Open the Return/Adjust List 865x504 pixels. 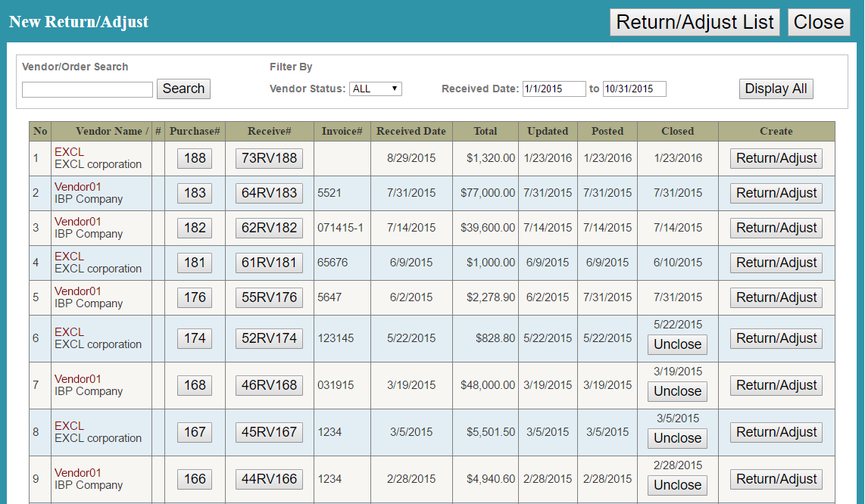pos(695,23)
